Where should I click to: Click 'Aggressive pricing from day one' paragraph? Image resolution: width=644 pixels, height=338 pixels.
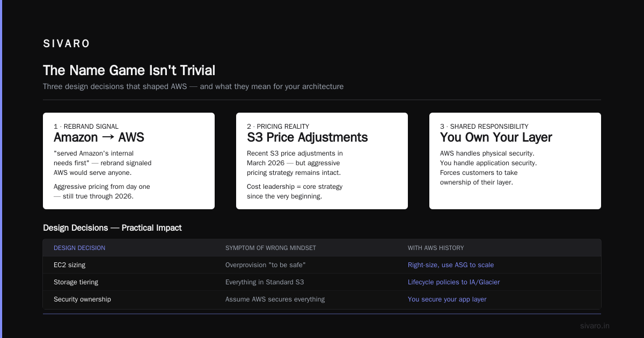coord(102,192)
